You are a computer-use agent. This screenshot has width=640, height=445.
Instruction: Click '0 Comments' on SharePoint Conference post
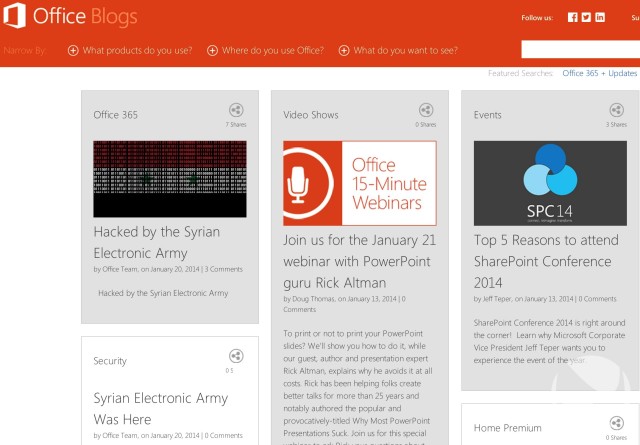[x=598, y=299]
